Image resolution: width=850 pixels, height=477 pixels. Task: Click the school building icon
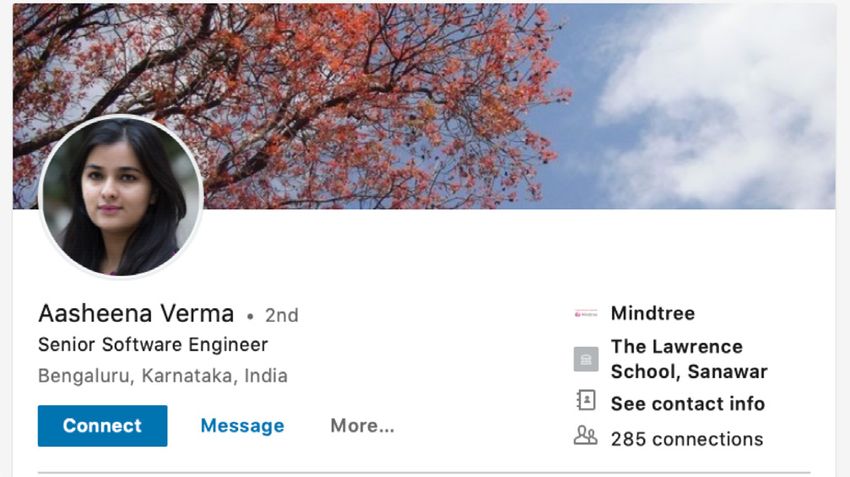click(586, 359)
